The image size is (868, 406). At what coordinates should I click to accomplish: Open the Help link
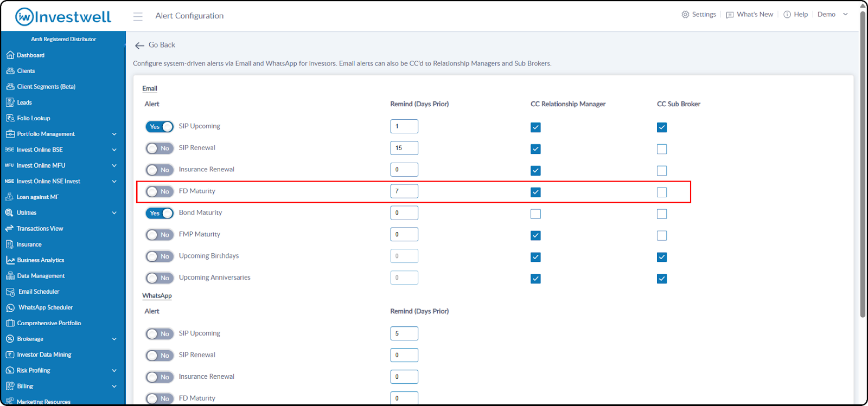click(801, 15)
